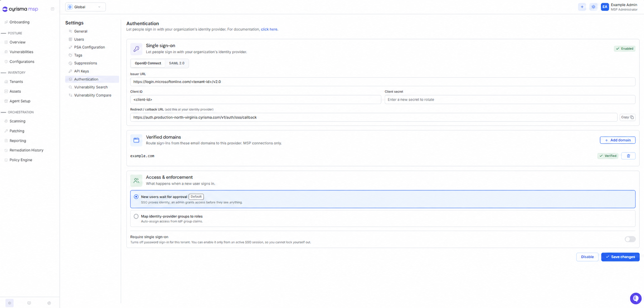The width and height of the screenshot is (644, 308).
Task: Open Vulnerability Compare settings
Action: (92, 95)
